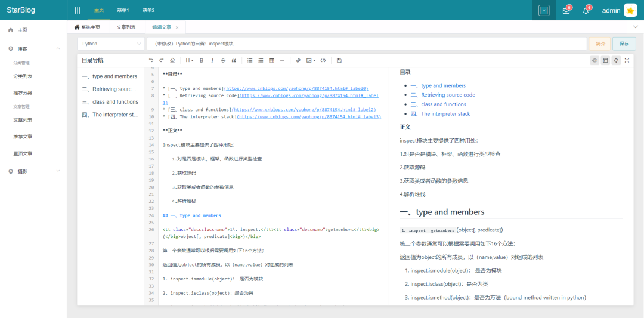Toggle sync scrolling icon
The image size is (644, 318).
615,60
